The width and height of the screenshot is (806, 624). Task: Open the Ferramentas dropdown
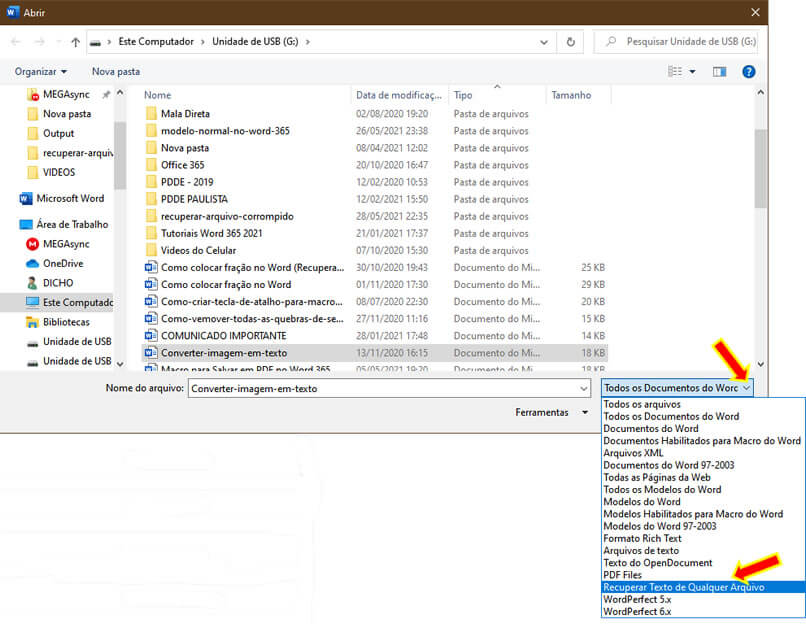[x=552, y=412]
